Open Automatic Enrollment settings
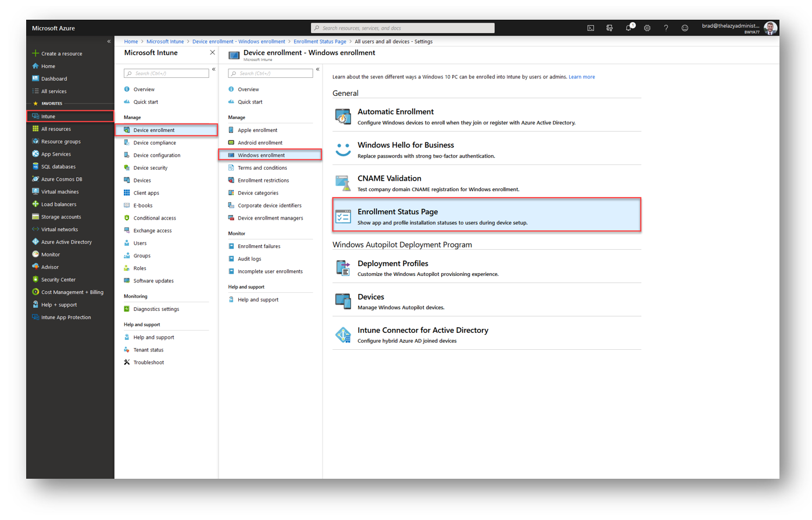This screenshot has height=520, width=812. [487, 116]
